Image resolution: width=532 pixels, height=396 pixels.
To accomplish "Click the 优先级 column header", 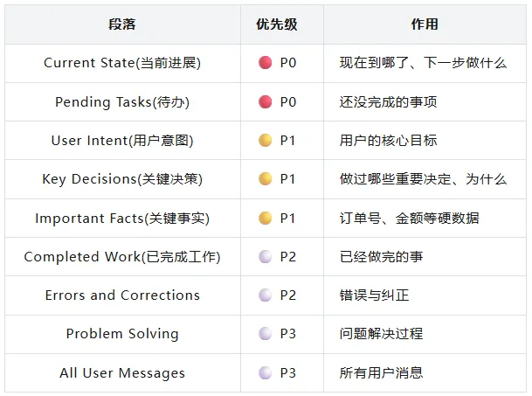I will 277,24.
